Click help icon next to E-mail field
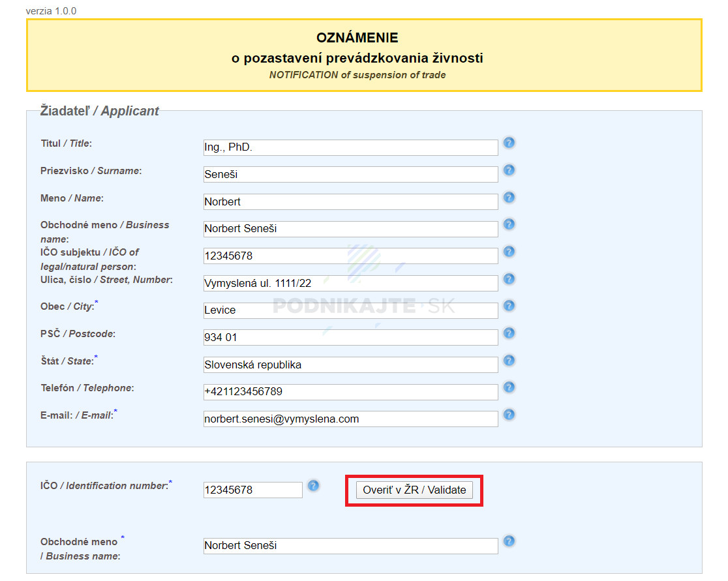The image size is (728, 581). point(509,415)
